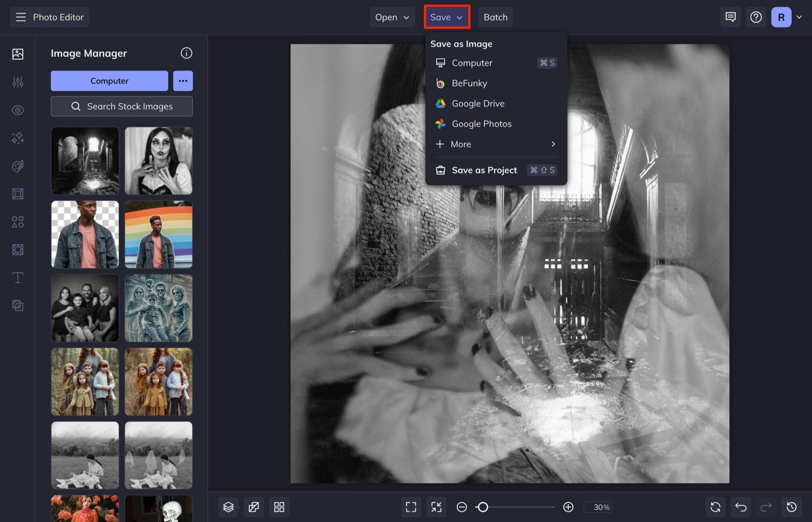Open the Touch Up tools
The image size is (812, 522).
point(18,110)
